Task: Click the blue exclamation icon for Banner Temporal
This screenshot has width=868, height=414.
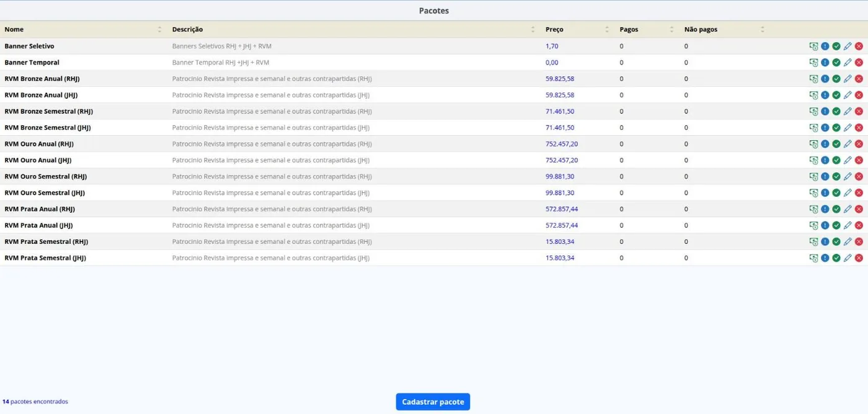Action: (x=825, y=62)
